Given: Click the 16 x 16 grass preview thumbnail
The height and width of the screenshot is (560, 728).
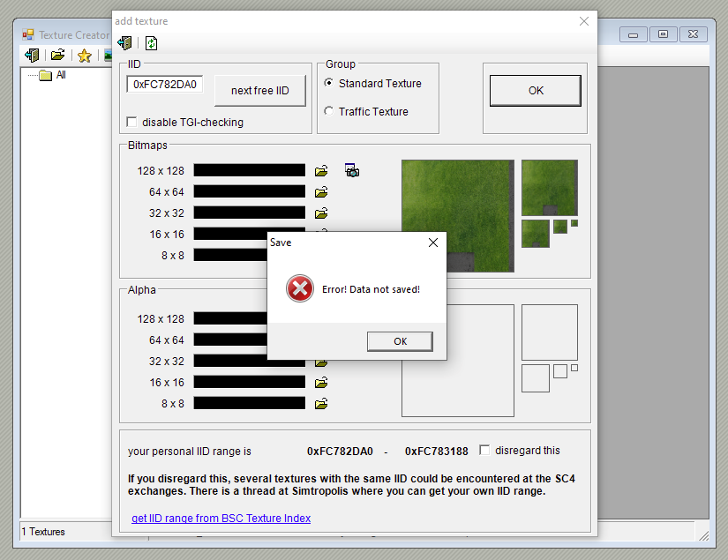Looking at the screenshot, I should tap(560, 227).
